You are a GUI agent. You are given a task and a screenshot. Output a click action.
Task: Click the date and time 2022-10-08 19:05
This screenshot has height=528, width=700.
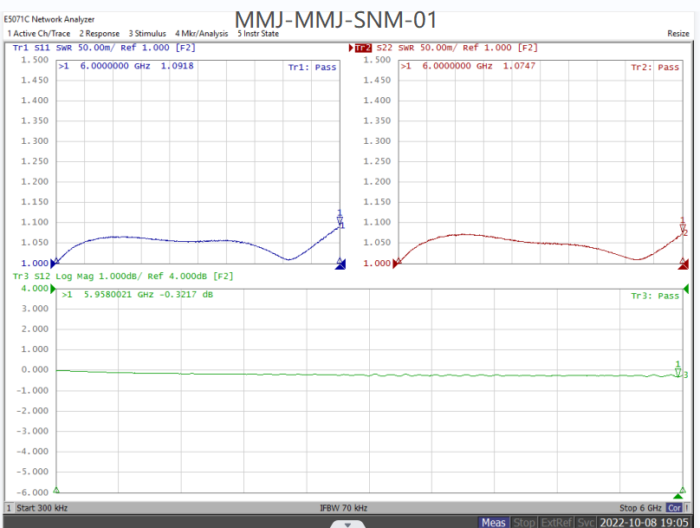click(644, 522)
